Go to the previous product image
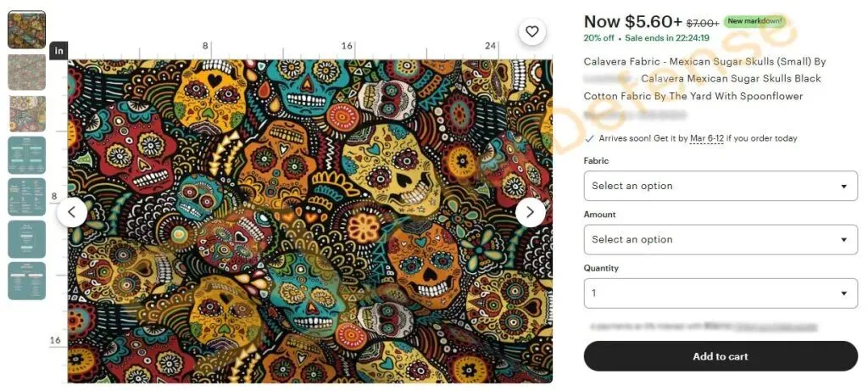The image size is (868, 391). click(x=72, y=212)
